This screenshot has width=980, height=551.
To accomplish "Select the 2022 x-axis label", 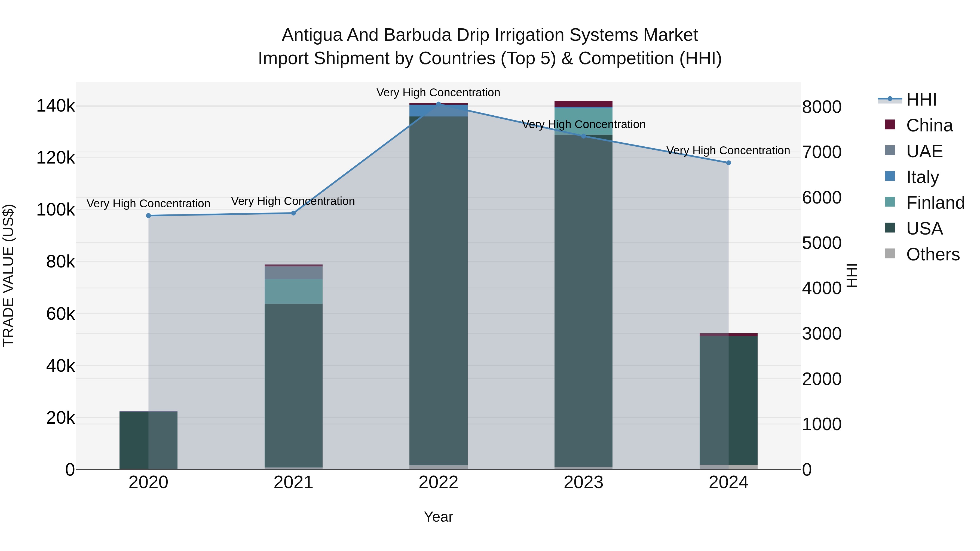I will point(438,482).
